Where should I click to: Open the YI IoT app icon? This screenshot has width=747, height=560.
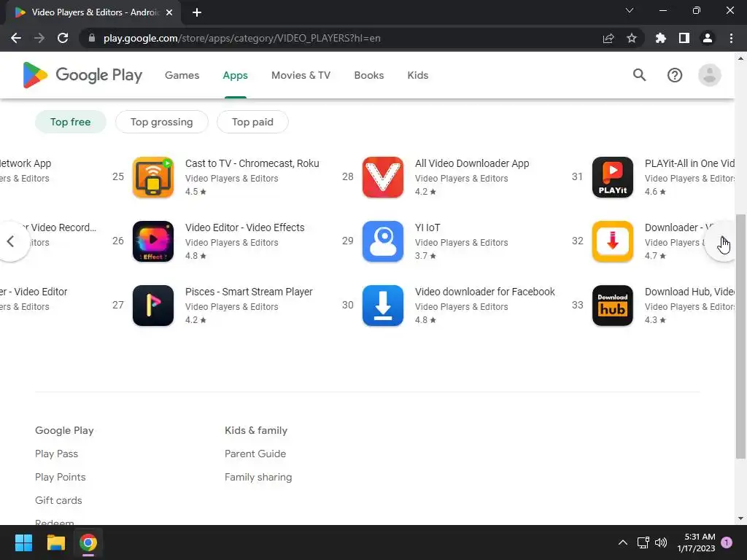pyautogui.click(x=382, y=241)
